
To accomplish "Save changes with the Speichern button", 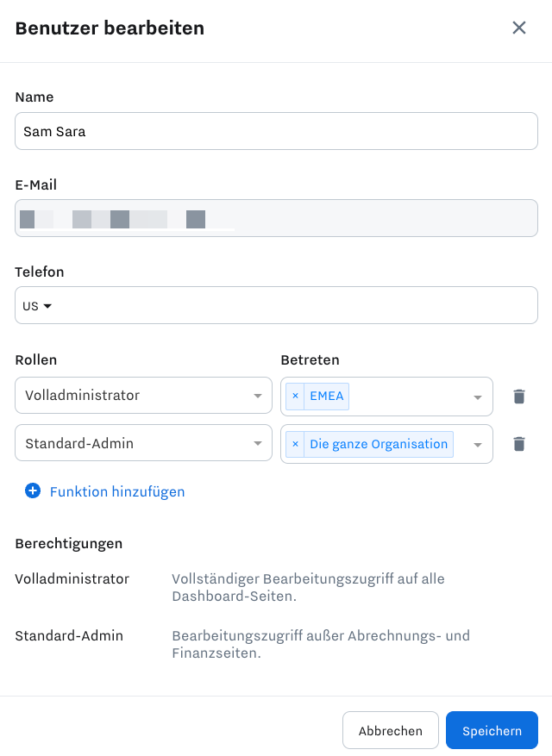I will point(492,730).
